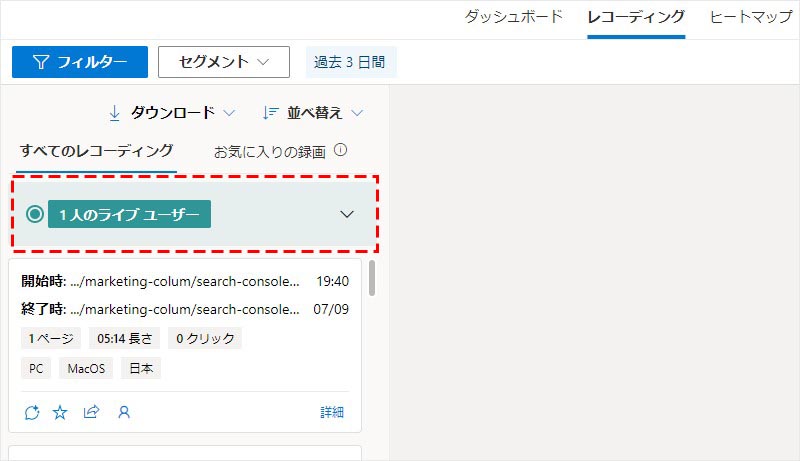Viewport: 800px width, 461px height.
Task: Switch to the ダッシュボード tab
Action: pos(514,17)
